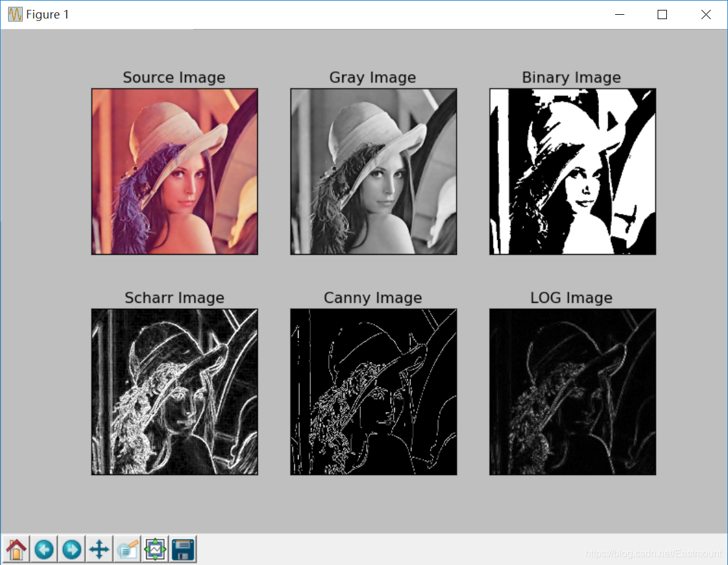The image size is (728, 565).
Task: Click the LOG Image subplot
Action: 573,392
